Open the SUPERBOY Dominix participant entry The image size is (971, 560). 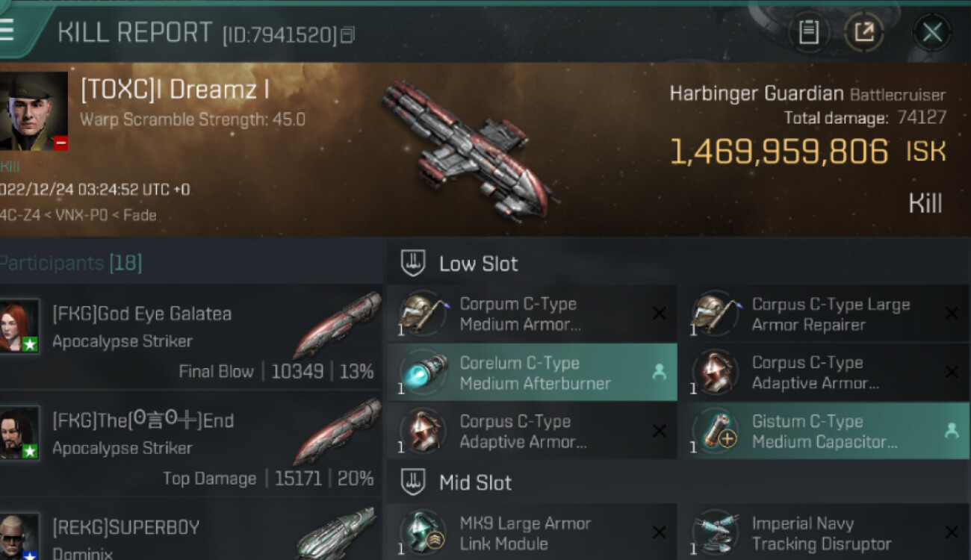coord(190,529)
